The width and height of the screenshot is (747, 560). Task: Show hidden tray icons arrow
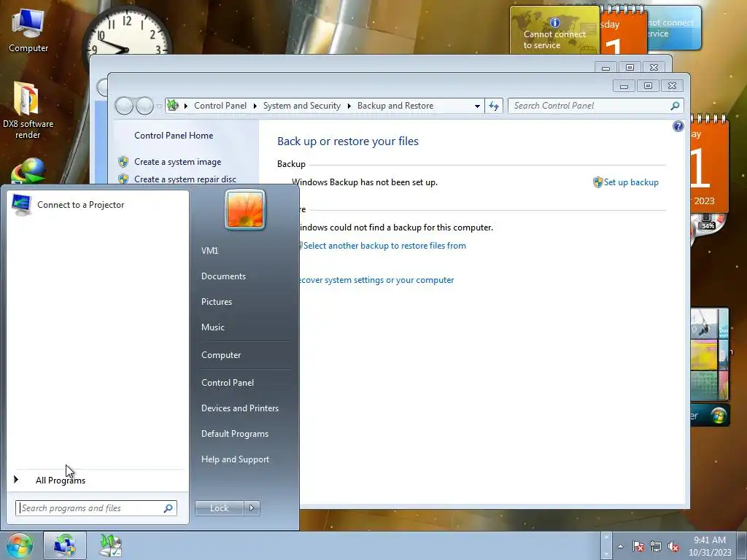point(620,547)
